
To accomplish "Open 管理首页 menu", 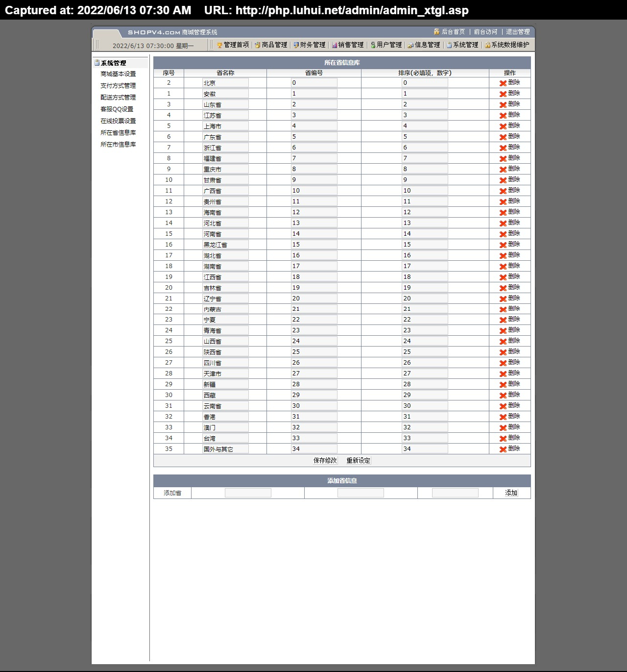I will click(x=233, y=45).
